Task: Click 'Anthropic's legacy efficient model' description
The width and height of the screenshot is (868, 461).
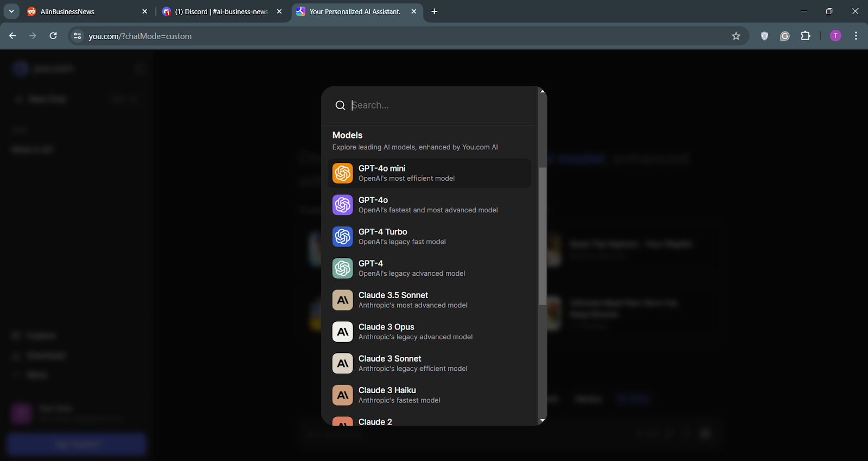Action: pyautogui.click(x=413, y=369)
